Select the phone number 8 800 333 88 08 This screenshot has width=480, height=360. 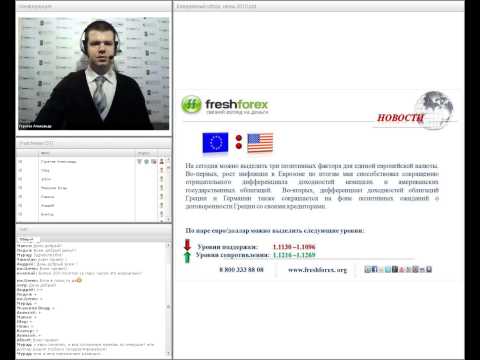click(x=241, y=270)
